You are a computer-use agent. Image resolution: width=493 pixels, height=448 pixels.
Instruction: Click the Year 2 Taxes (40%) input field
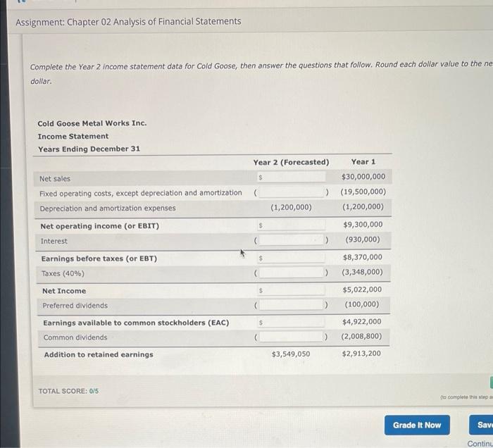[x=292, y=273]
